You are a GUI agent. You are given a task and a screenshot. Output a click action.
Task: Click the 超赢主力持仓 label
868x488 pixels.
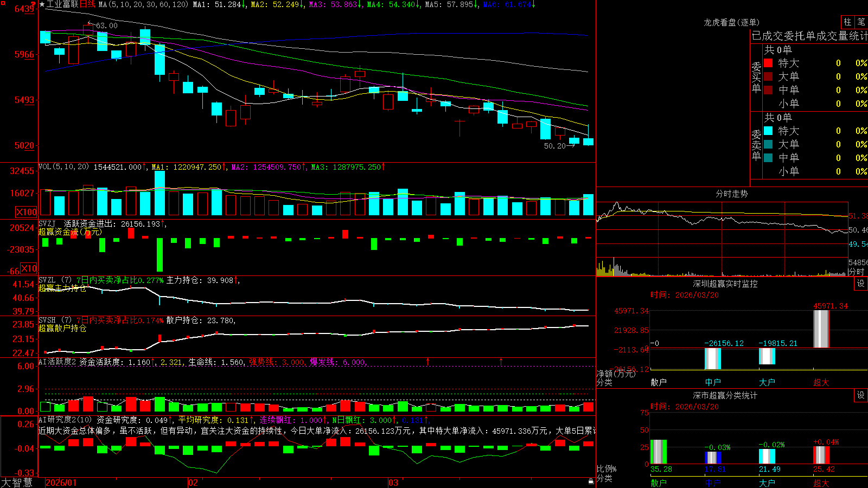(x=62, y=288)
